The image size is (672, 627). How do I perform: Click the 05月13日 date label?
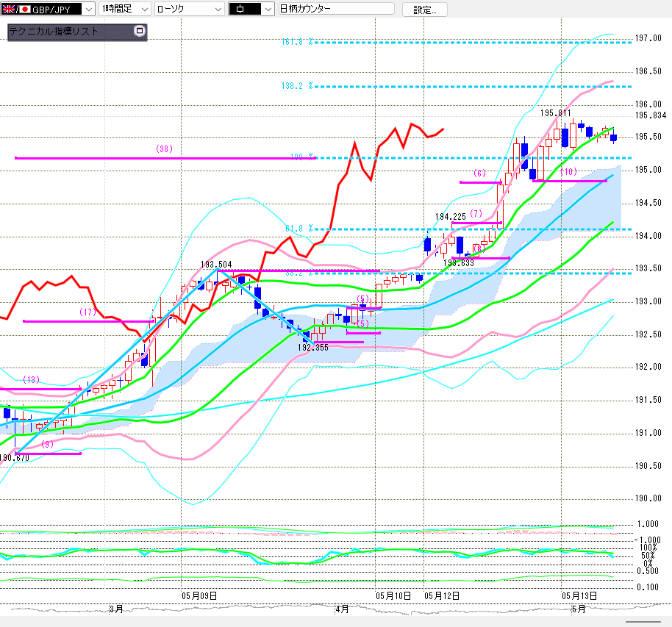579,595
